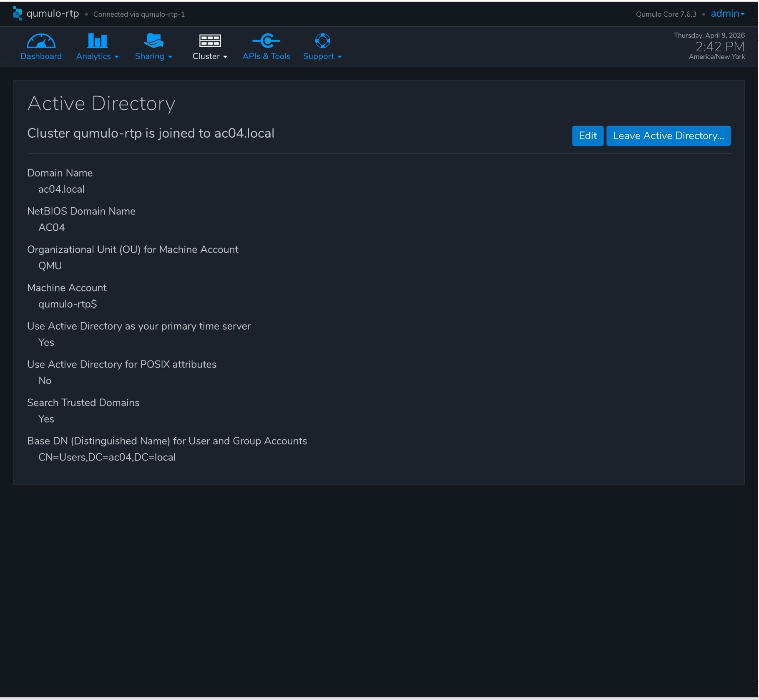Click the NetBIOS Domain Name label
The height and width of the screenshot is (700, 759).
pyautogui.click(x=81, y=212)
